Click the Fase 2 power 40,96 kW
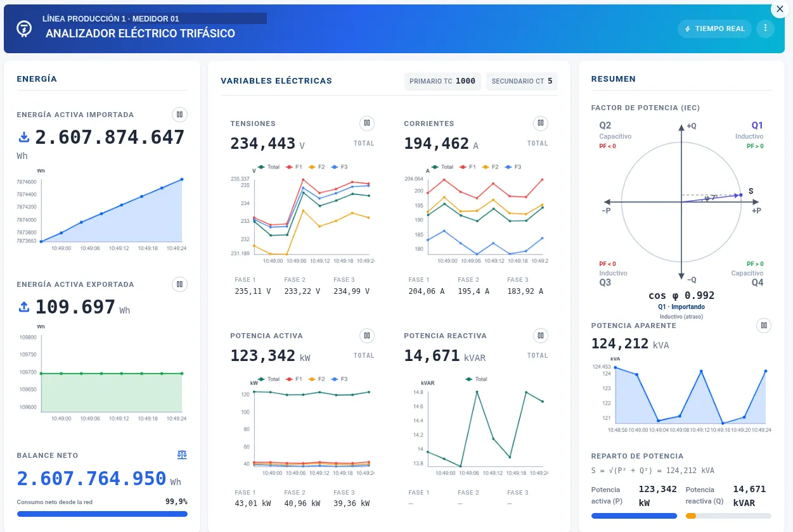793x532 pixels. 302,503
